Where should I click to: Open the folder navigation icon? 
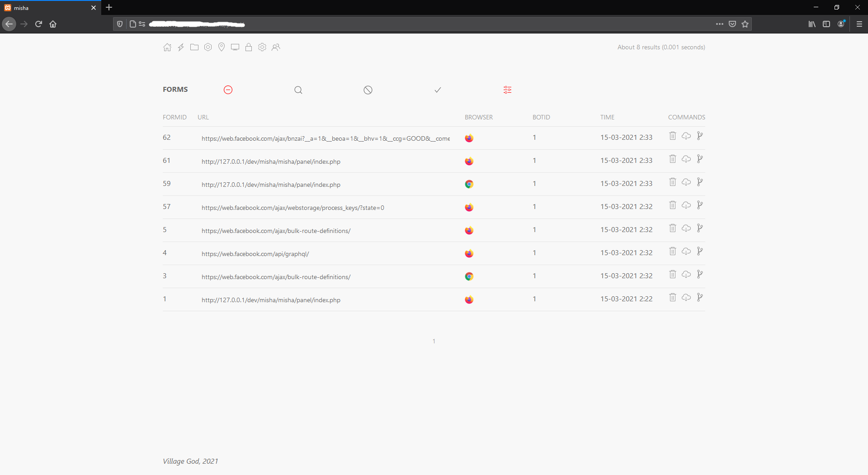(x=194, y=47)
